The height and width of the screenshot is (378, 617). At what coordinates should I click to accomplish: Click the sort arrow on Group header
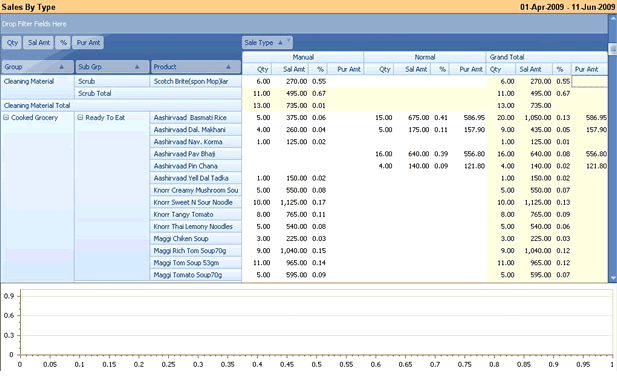61,67
